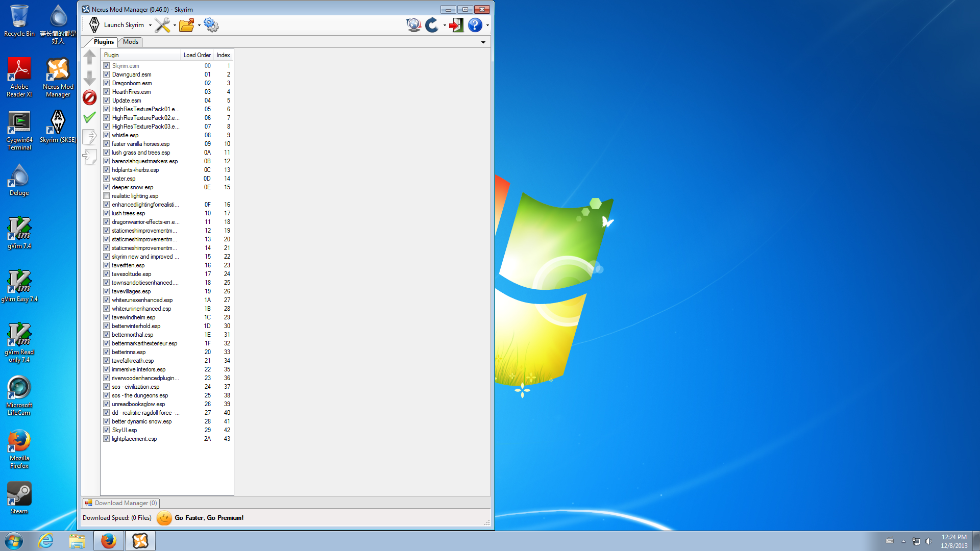The width and height of the screenshot is (980, 551).
Task: Select the unreadbooksglow.esp row
Action: (x=167, y=404)
